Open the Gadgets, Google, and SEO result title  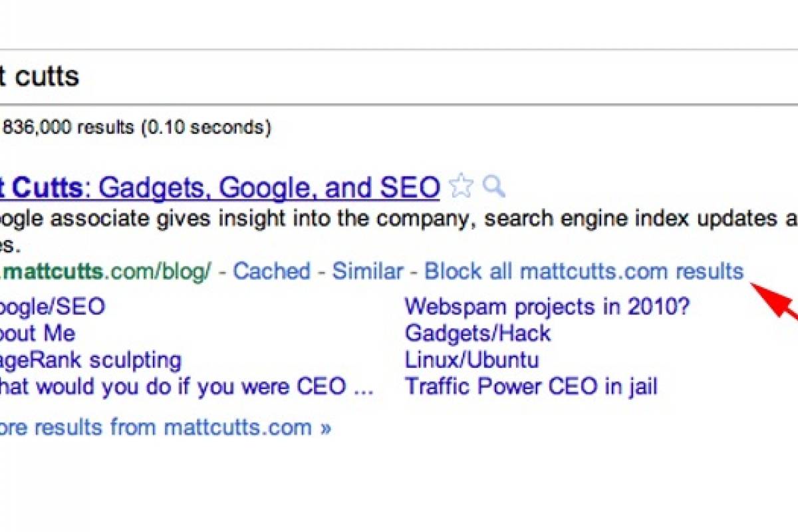point(219,188)
